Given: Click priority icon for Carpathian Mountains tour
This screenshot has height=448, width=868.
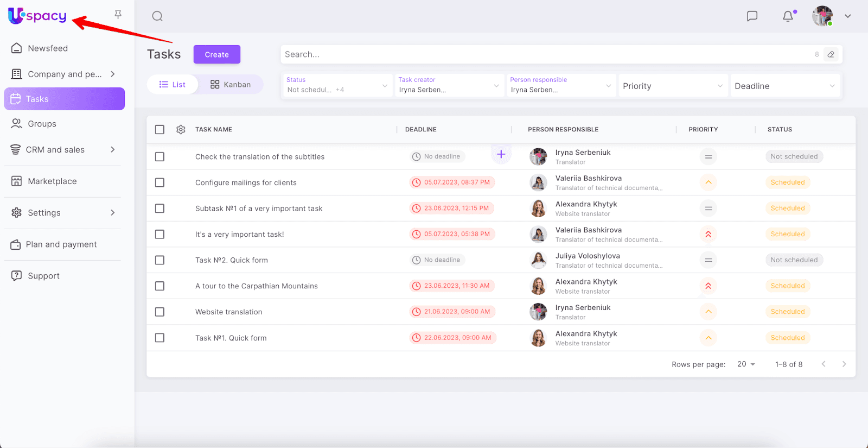Looking at the screenshot, I should point(709,286).
